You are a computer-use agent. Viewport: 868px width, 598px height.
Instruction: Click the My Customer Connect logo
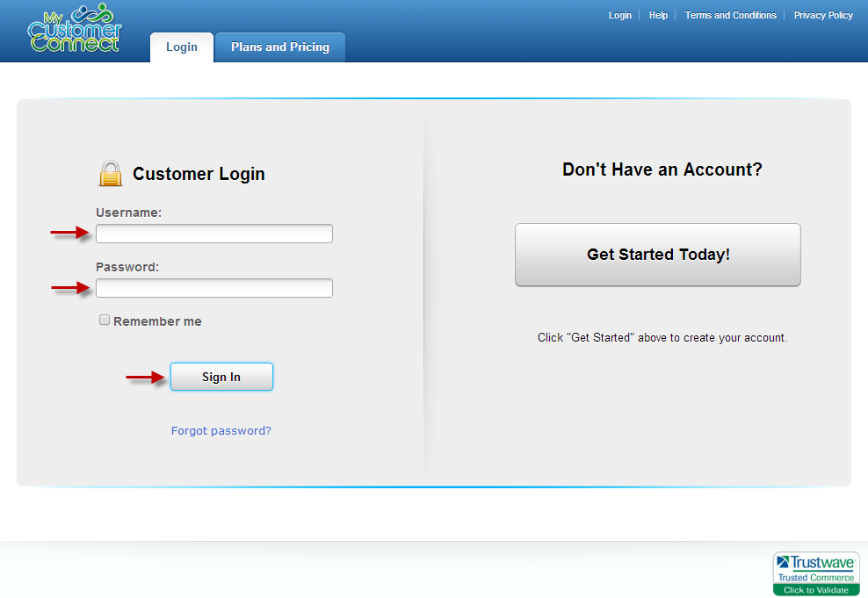pyautogui.click(x=75, y=28)
